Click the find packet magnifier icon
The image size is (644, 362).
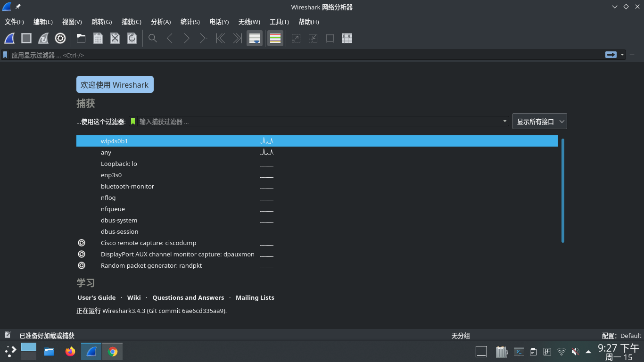coord(152,38)
